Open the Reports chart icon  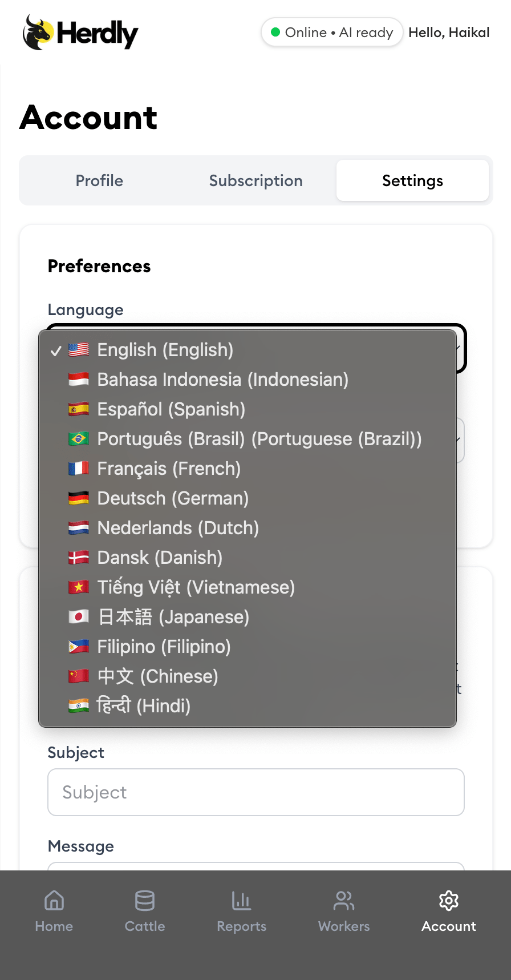tap(241, 901)
